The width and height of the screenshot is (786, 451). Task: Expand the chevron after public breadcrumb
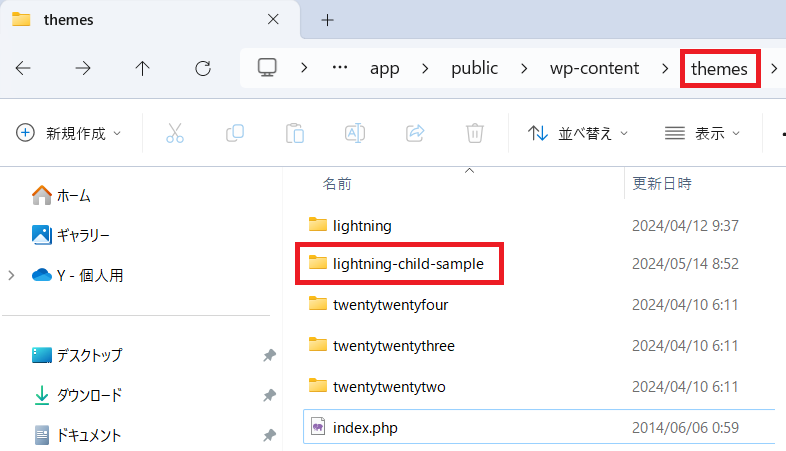point(524,68)
